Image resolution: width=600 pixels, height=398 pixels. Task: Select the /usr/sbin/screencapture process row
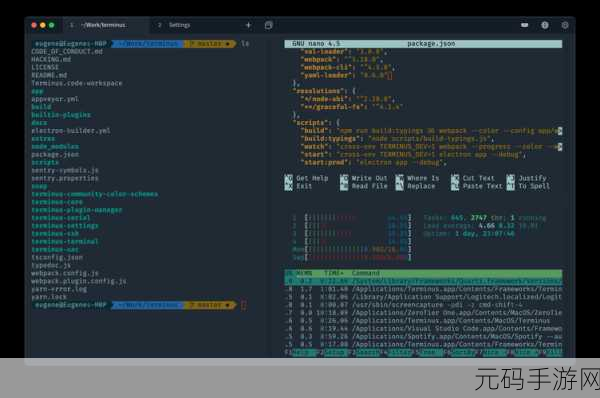click(423, 305)
